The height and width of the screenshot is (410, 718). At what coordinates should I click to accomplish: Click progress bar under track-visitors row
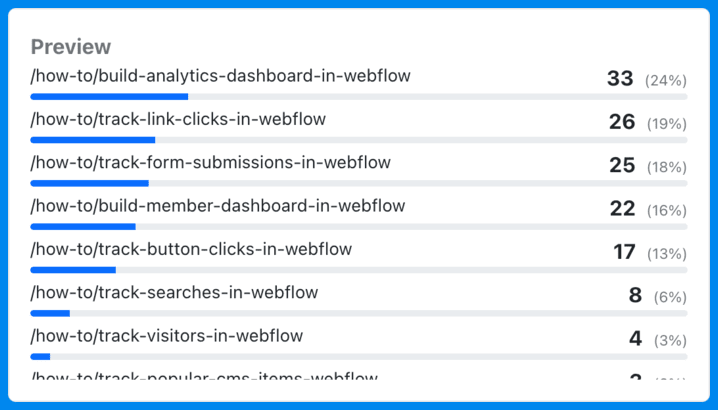(359, 356)
